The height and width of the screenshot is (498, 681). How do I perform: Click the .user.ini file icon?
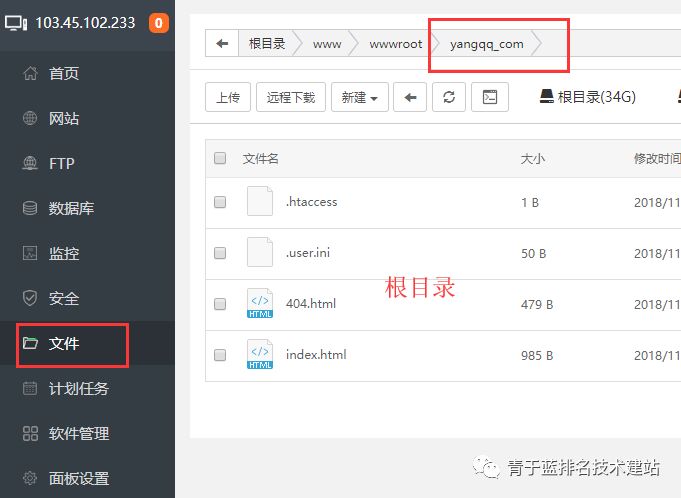(x=260, y=252)
